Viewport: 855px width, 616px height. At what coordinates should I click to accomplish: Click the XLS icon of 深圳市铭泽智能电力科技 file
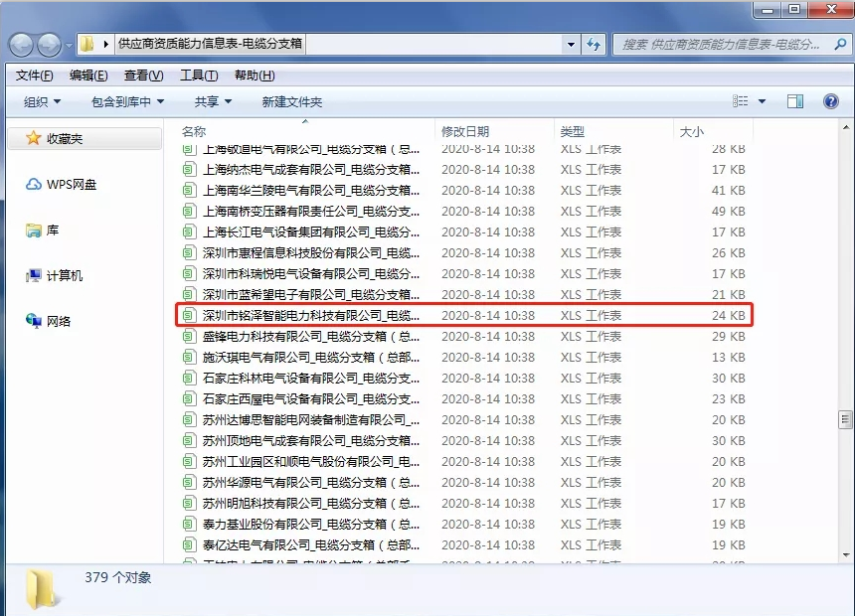click(x=189, y=316)
